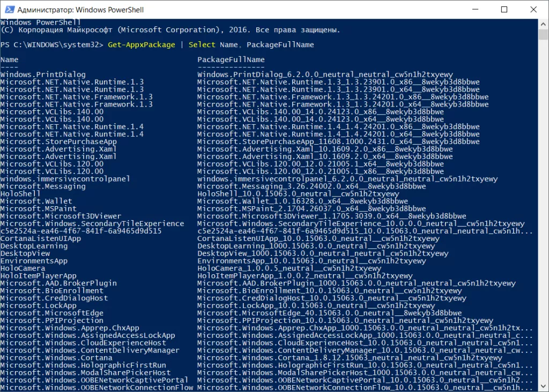Click DesktopView name entry
Screen dimensions: 549x392
coord(25,253)
